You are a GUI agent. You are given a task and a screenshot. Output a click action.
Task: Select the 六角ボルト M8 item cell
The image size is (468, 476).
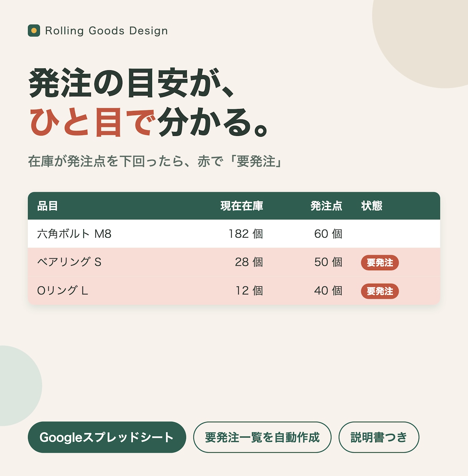(74, 234)
